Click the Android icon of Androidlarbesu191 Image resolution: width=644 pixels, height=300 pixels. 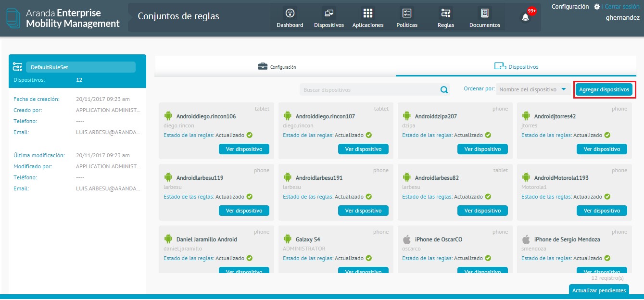(x=288, y=177)
